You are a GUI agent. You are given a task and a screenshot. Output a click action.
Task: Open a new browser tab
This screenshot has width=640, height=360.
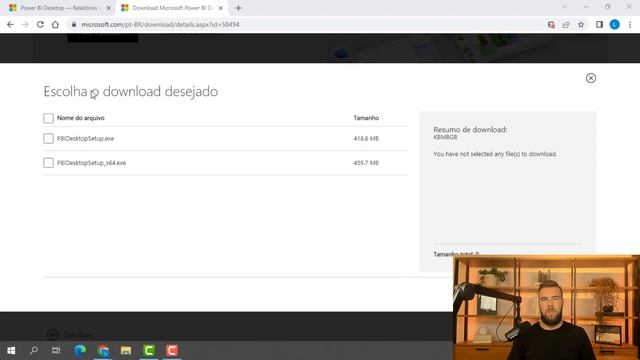tap(238, 8)
